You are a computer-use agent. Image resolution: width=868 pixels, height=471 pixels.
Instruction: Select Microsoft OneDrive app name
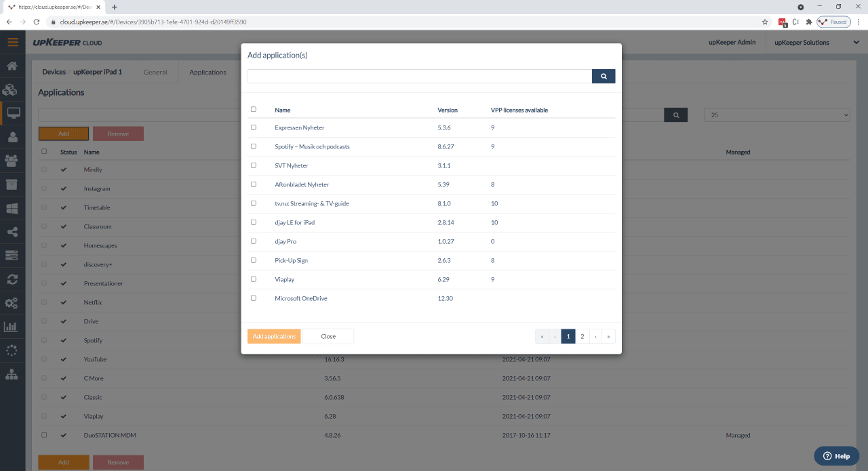pyautogui.click(x=301, y=298)
